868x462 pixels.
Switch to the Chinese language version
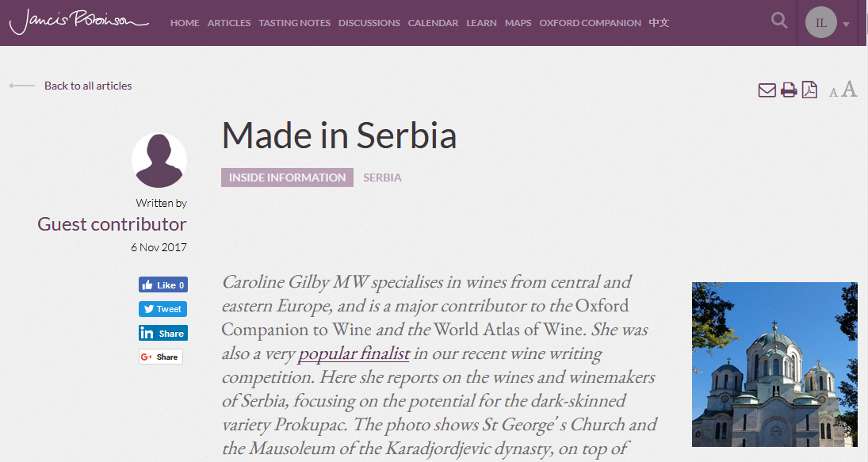click(659, 23)
